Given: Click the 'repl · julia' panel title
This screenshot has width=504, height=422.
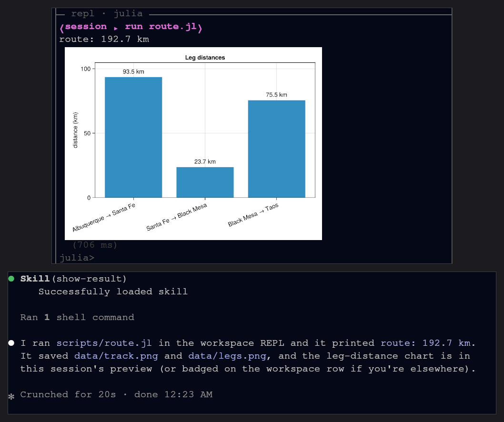Looking at the screenshot, I should 107,14.
